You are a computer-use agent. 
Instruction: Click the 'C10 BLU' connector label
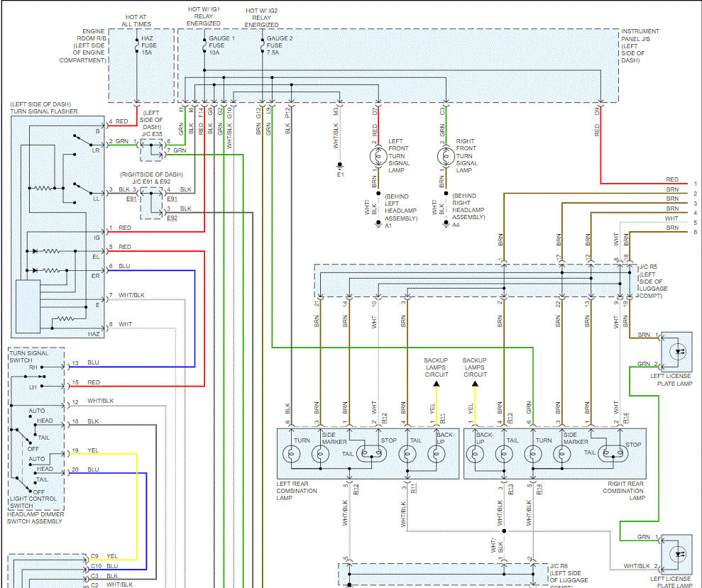[x=104, y=566]
